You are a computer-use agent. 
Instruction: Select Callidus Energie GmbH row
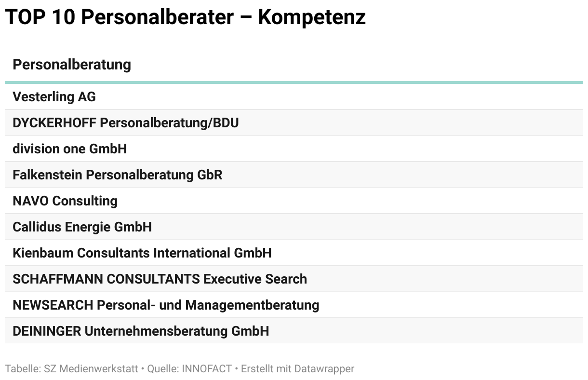coord(294,227)
